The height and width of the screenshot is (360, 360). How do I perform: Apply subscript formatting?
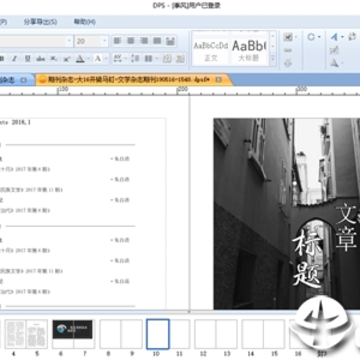click(54, 59)
